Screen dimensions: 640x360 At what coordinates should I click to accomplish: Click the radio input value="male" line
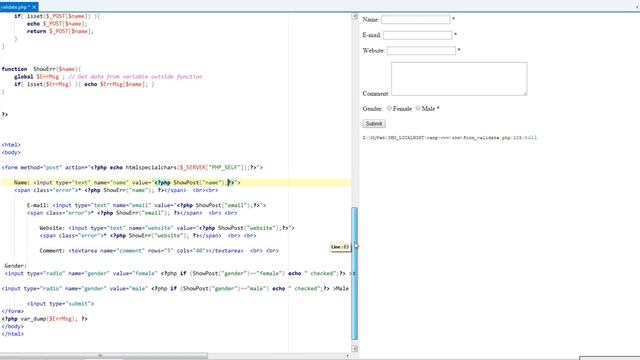click(175, 289)
